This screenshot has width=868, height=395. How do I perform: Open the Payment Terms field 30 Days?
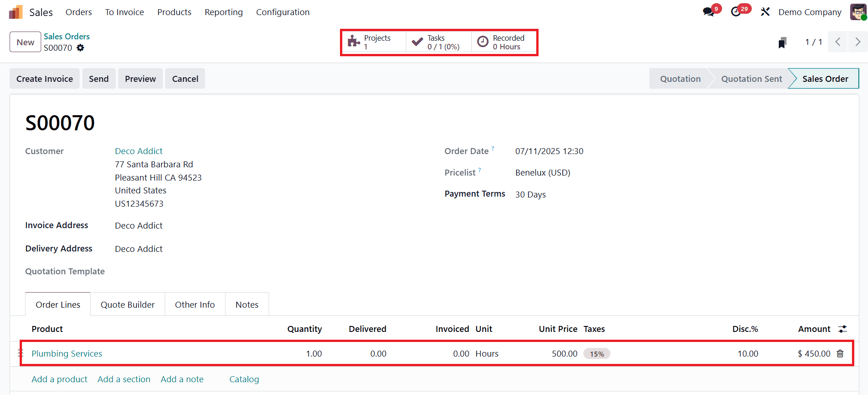click(x=530, y=194)
